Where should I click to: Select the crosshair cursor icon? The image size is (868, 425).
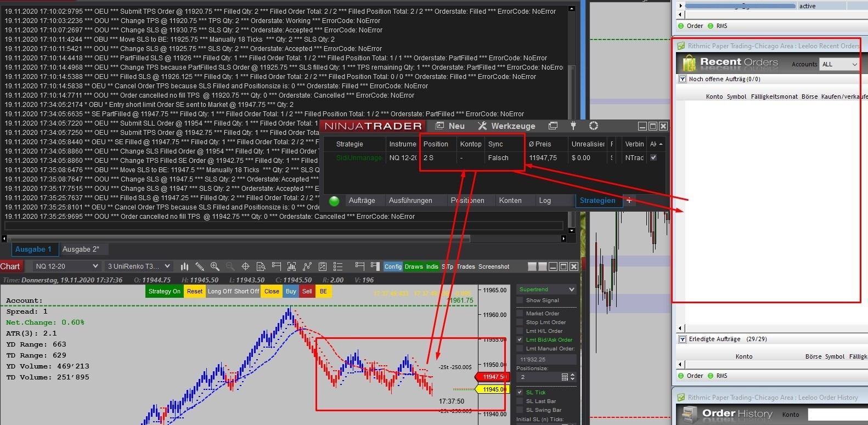246,267
